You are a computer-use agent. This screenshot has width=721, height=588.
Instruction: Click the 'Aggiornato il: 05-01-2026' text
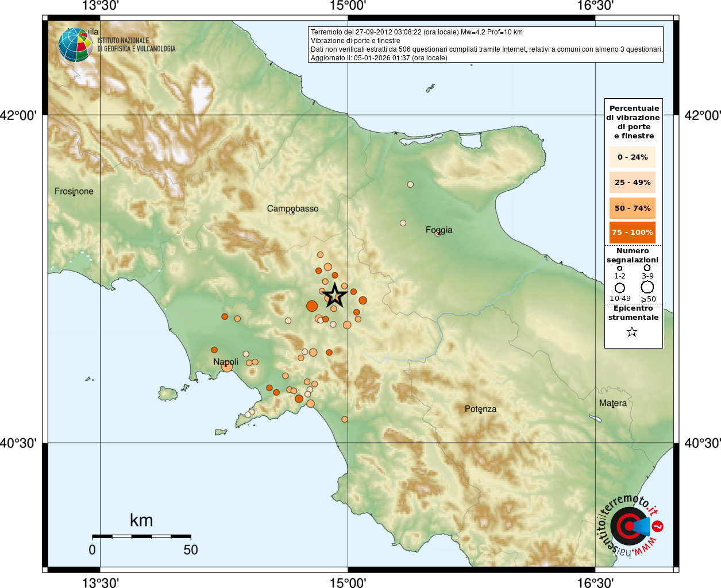[379, 58]
